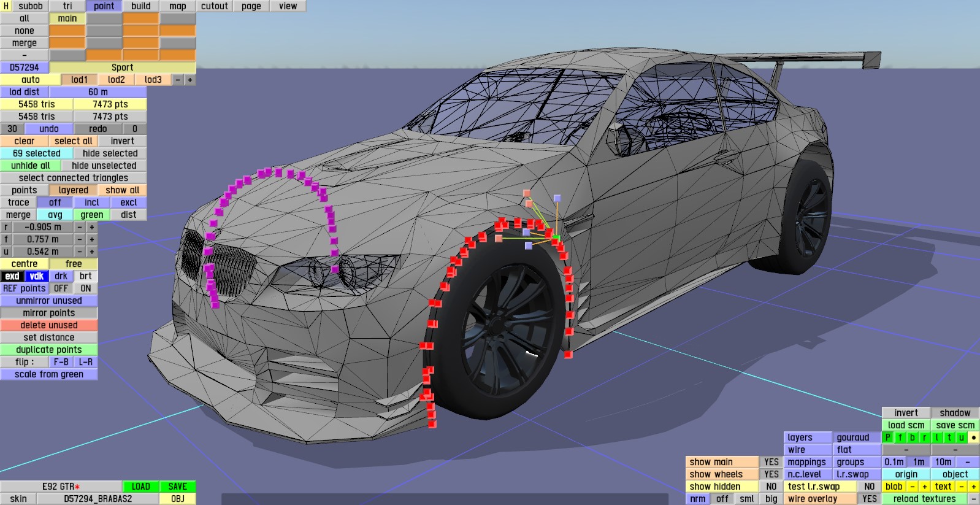Switch to the view tab
This screenshot has height=505, width=980.
(x=288, y=6)
